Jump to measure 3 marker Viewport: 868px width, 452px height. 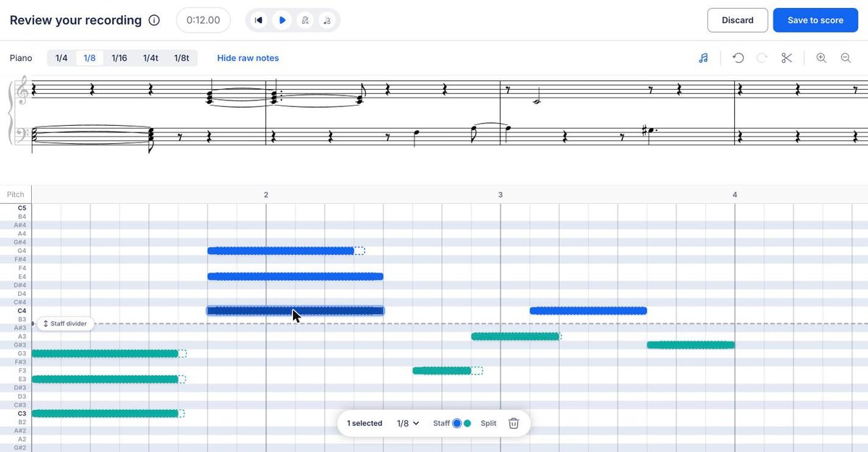point(501,195)
